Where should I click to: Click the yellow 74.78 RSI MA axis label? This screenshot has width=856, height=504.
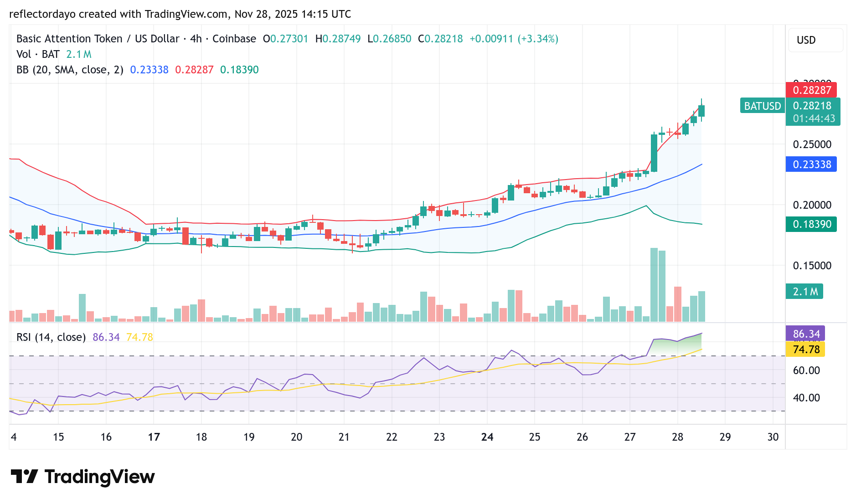[806, 349]
